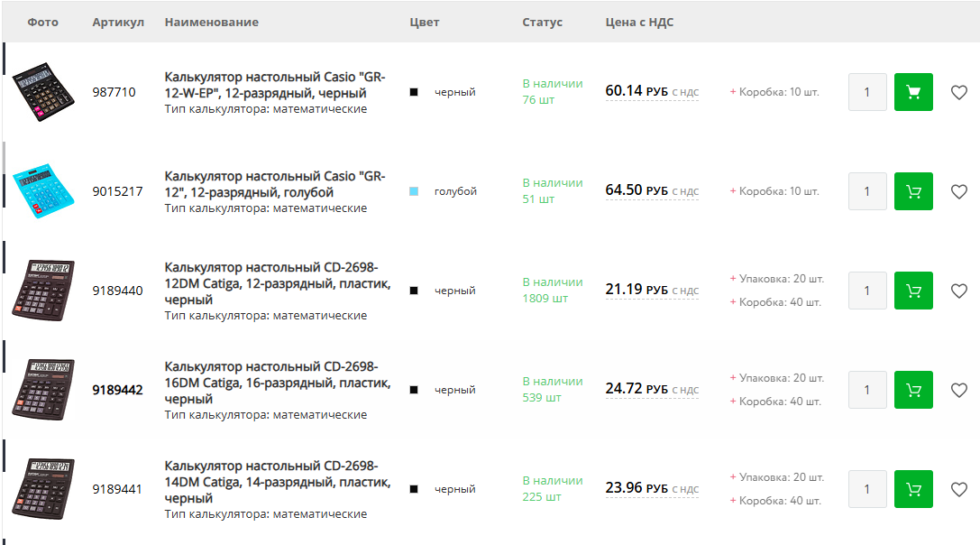
Task: Open the blue Casio calculator thumbnail
Action: coord(43,191)
